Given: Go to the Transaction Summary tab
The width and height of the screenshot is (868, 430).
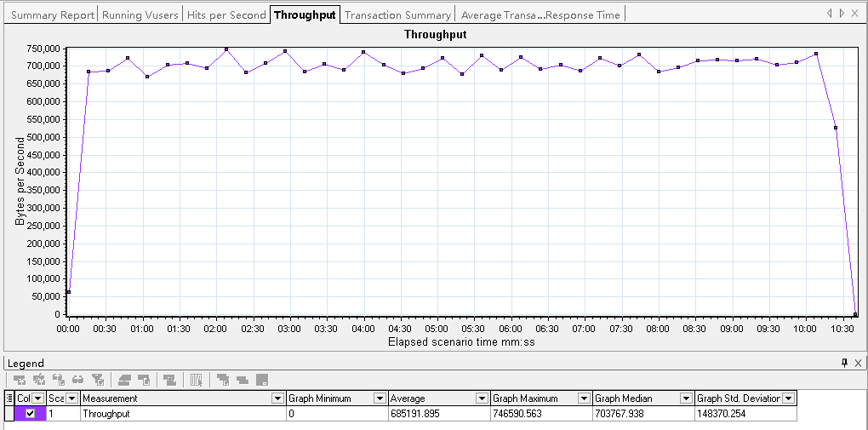Looking at the screenshot, I should point(397,14).
